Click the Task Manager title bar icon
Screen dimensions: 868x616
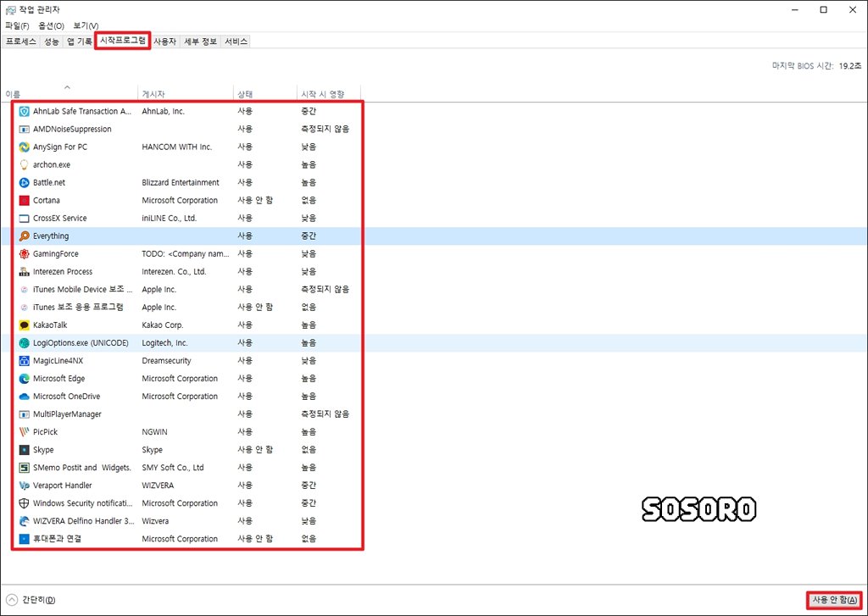pyautogui.click(x=10, y=9)
